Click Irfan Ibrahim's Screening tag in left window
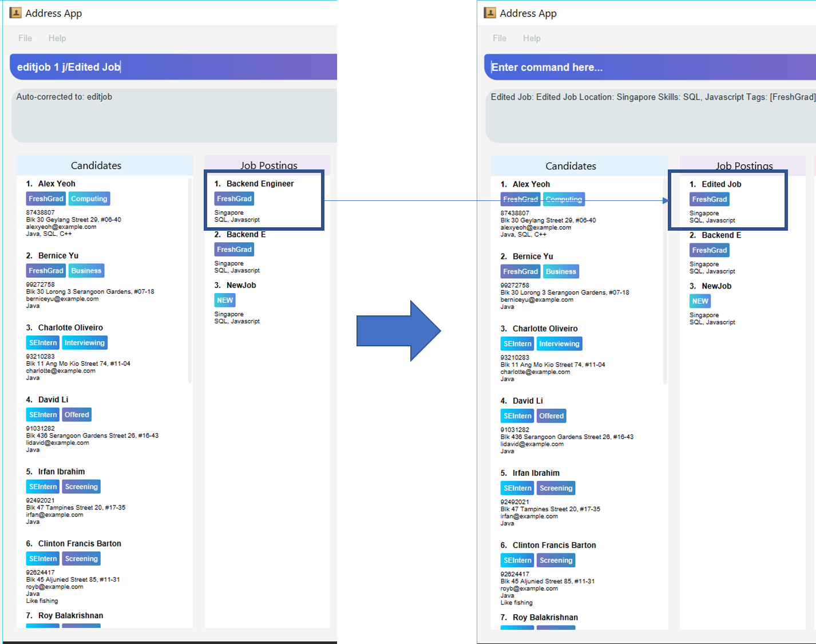Screen dimensions: 816x644 point(81,487)
